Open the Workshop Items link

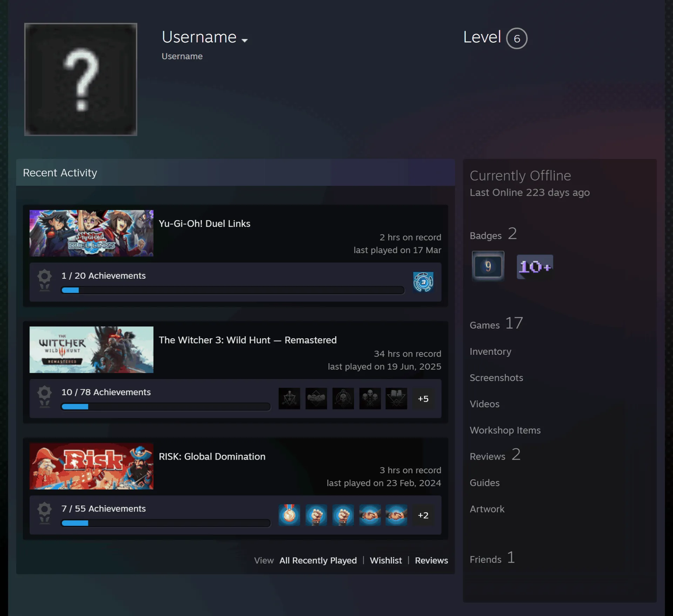pos(505,430)
